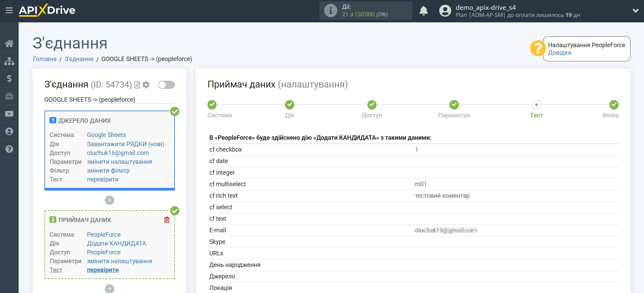Open the connection settings gear
This screenshot has width=644, height=293.
coord(146,85)
